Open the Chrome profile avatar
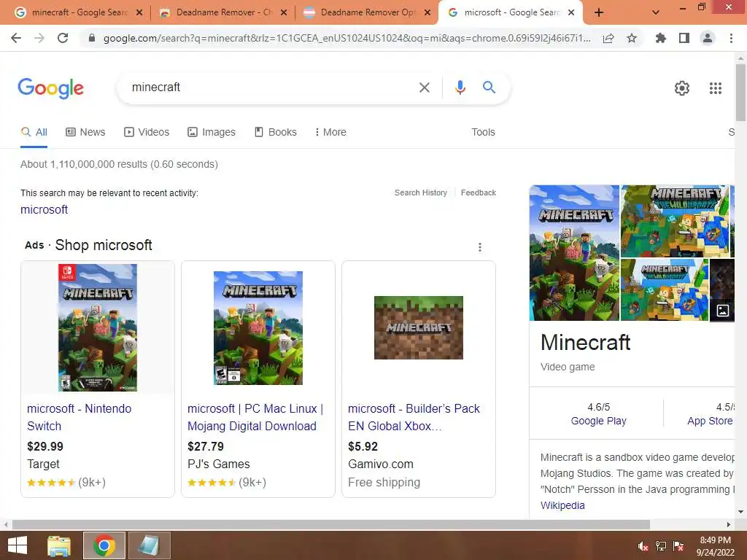The width and height of the screenshot is (747, 560). click(x=708, y=38)
